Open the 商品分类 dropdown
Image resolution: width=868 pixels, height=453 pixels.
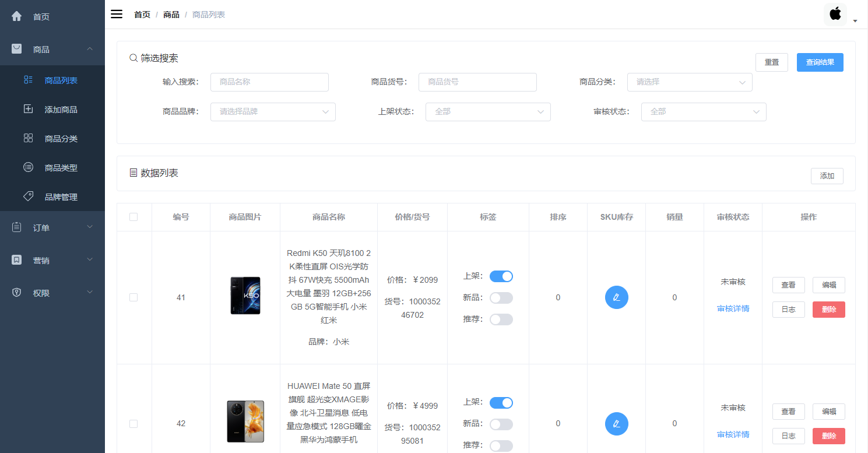click(x=690, y=82)
